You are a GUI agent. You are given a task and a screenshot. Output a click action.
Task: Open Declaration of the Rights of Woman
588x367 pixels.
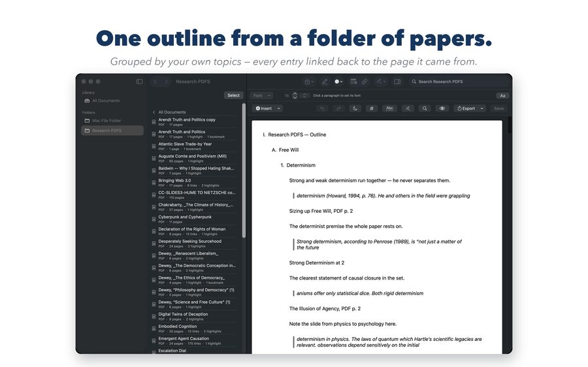[x=194, y=231]
